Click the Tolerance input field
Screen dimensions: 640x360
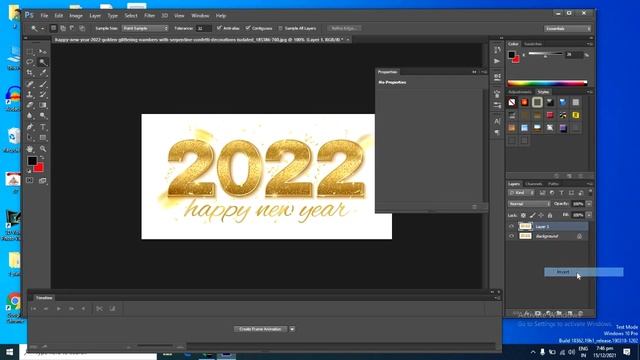tap(203, 28)
